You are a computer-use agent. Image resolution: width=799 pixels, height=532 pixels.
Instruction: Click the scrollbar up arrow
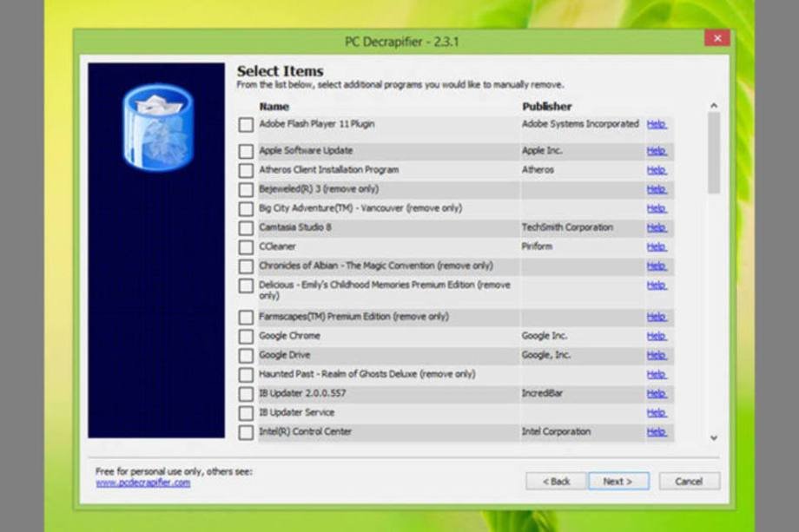pyautogui.click(x=714, y=106)
